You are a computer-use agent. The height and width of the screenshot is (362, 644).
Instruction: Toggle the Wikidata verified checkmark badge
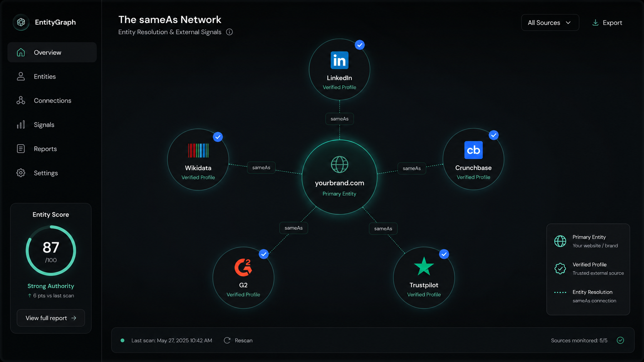tap(218, 137)
